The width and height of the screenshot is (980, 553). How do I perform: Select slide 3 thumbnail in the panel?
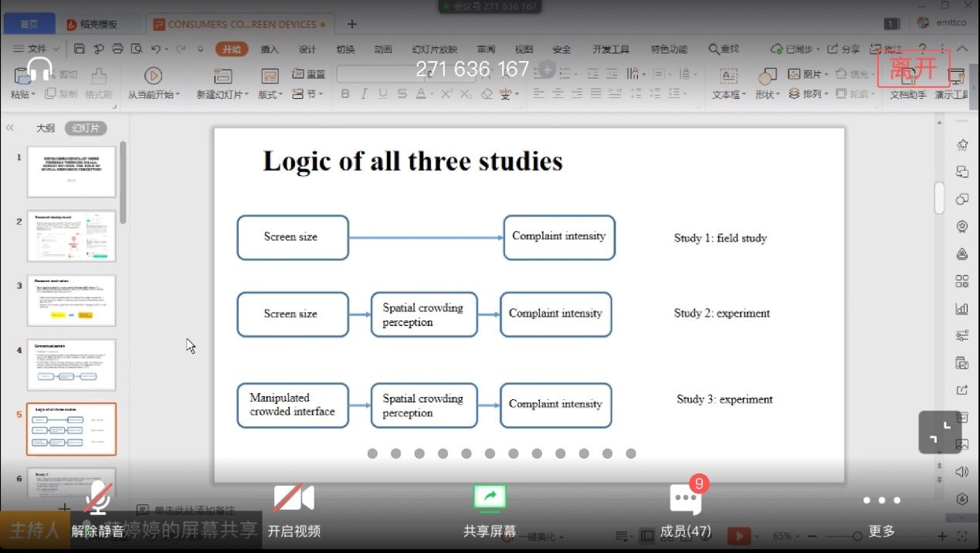71,300
